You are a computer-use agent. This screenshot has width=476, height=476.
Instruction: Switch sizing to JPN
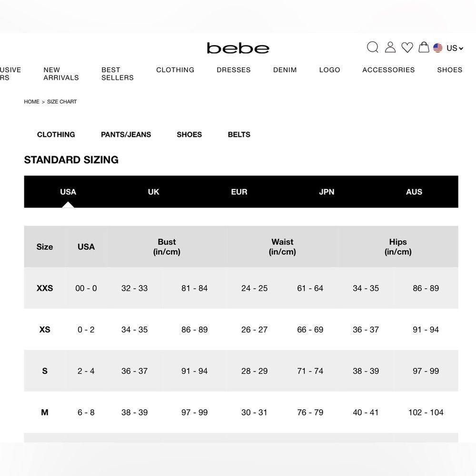pos(327,192)
